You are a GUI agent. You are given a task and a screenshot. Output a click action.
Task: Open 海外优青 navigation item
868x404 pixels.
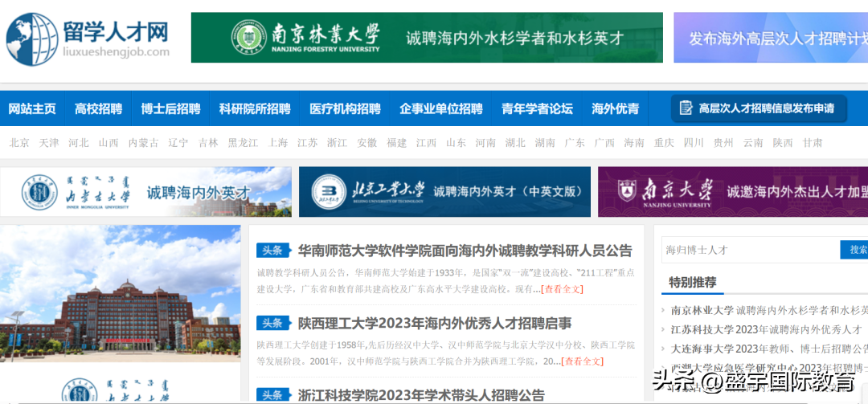pyautogui.click(x=615, y=108)
